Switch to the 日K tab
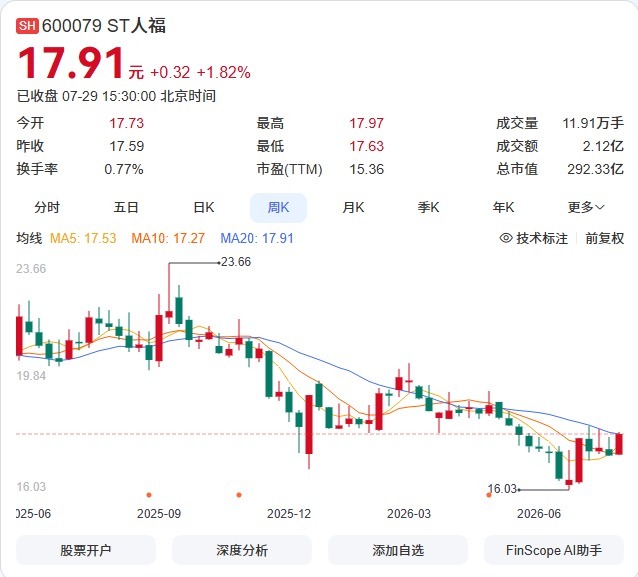Screen dimensions: 638x577 [x=203, y=208]
